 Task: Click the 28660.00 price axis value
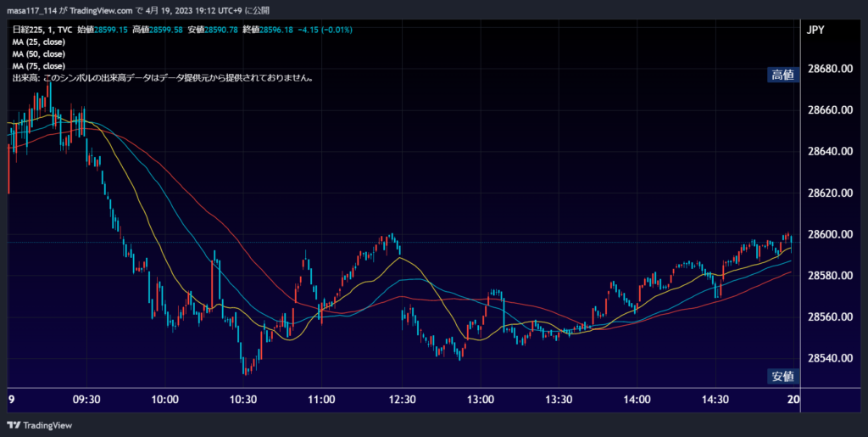[x=831, y=110]
